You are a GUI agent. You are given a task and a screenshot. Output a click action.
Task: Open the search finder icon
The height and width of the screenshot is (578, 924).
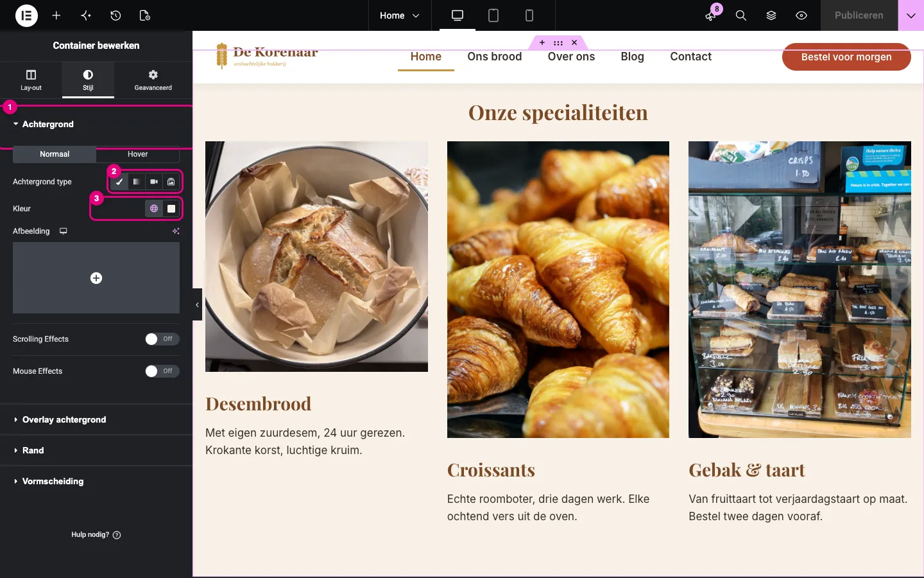coord(741,15)
